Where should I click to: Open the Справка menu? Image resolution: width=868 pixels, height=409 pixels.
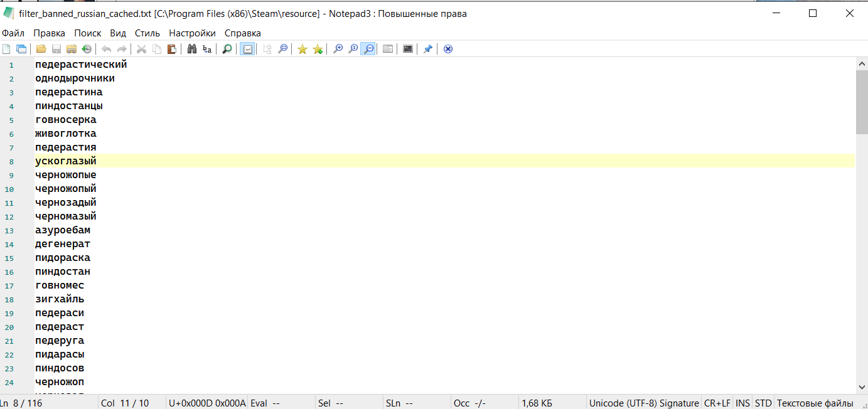tap(243, 33)
